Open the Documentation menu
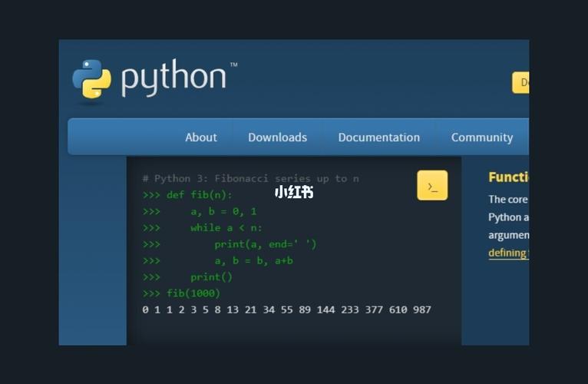The width and height of the screenshot is (588, 384). tap(378, 137)
